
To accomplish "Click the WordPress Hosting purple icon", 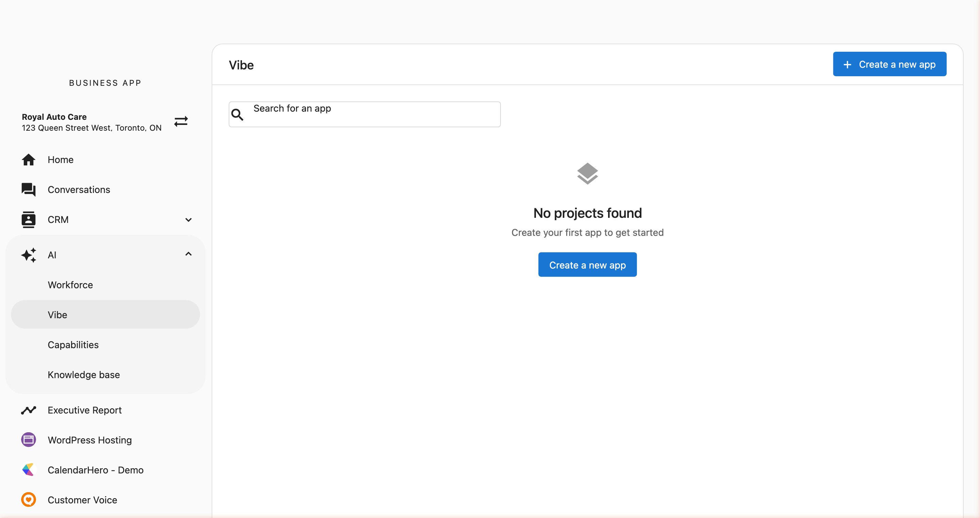I will coord(29,440).
